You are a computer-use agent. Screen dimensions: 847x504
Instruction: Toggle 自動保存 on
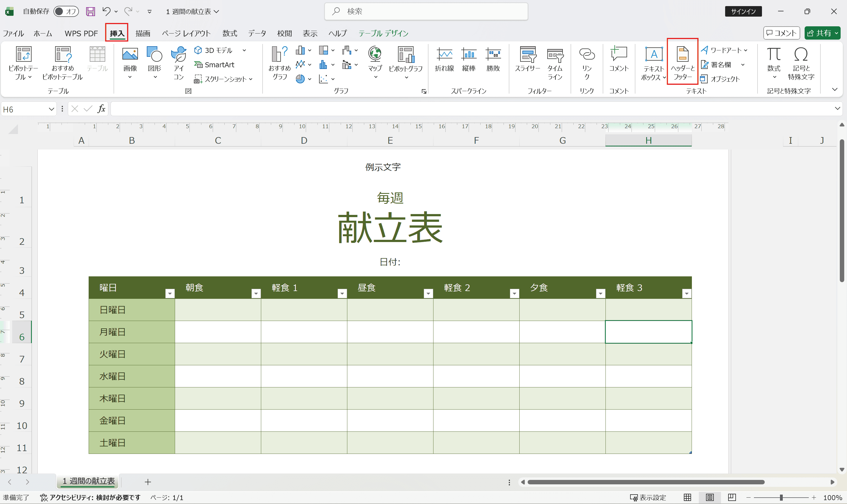click(66, 11)
